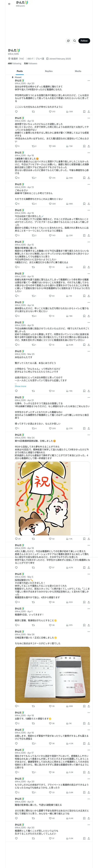Share the pinned post
The width and height of the screenshot is (98, 868).
89,112
